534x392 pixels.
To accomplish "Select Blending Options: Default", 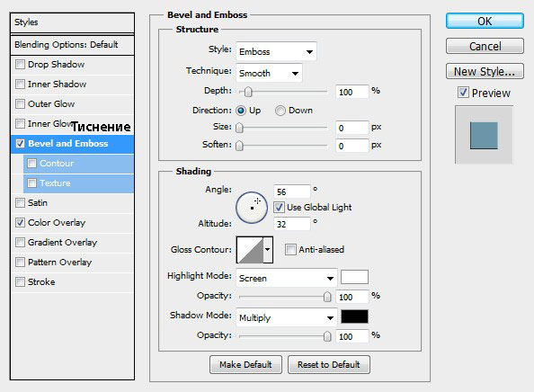I will click(x=72, y=45).
